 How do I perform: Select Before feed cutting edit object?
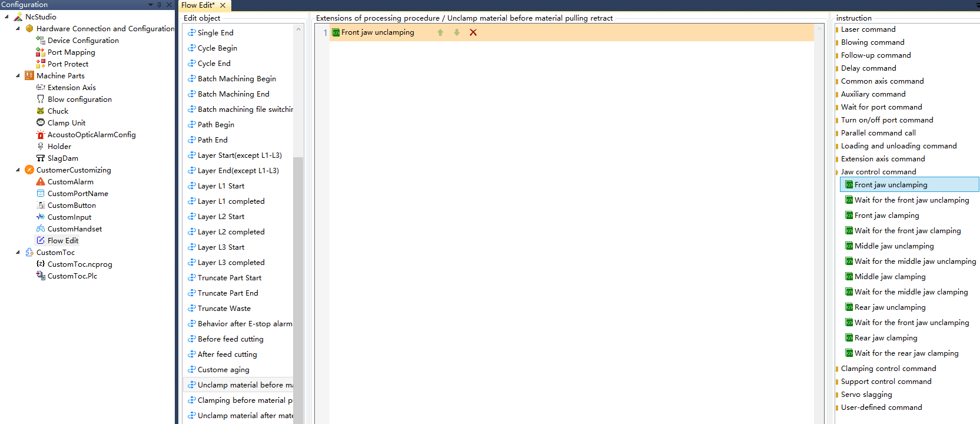pyautogui.click(x=230, y=339)
